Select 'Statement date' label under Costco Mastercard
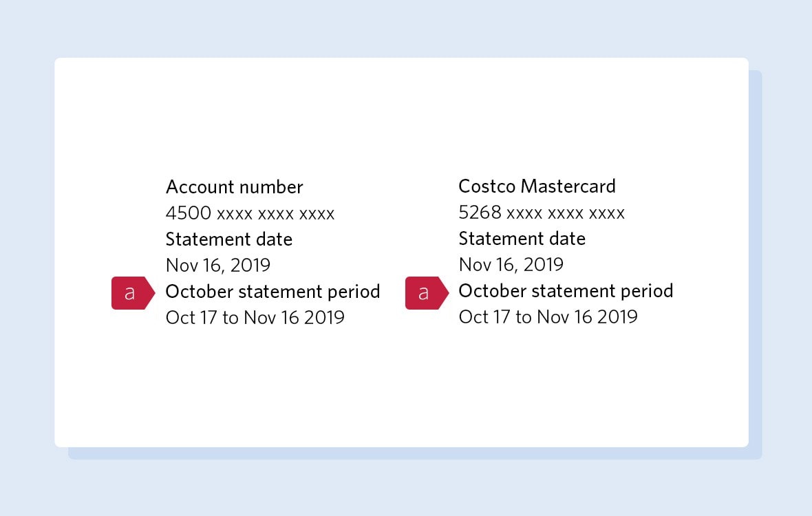 pos(522,239)
